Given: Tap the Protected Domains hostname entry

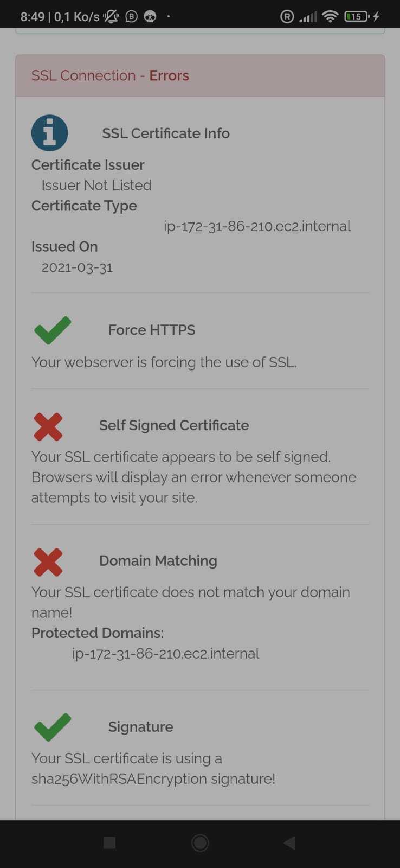Looking at the screenshot, I should 165,654.
